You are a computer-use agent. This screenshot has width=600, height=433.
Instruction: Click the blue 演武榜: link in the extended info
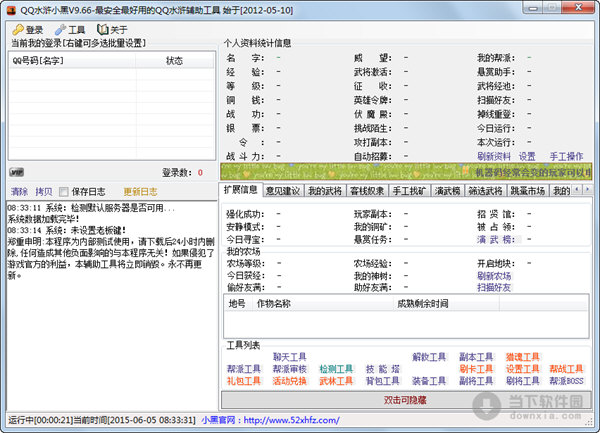coord(496,239)
